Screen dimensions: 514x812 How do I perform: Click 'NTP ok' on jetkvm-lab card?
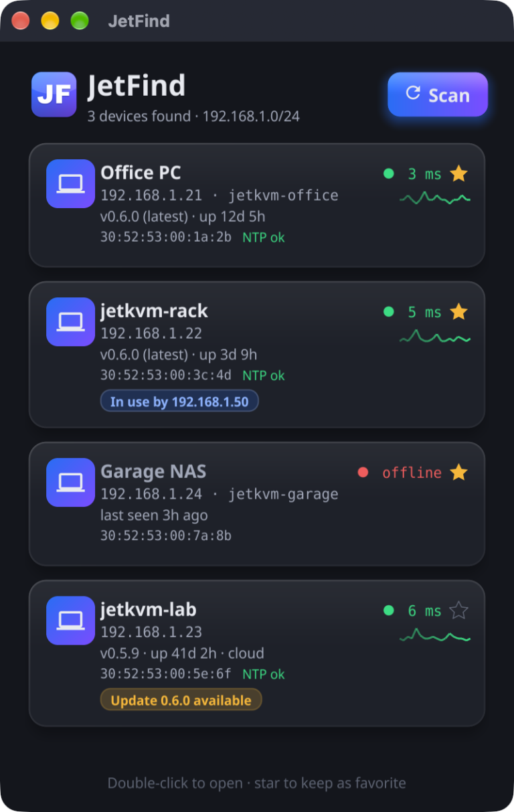(264, 674)
